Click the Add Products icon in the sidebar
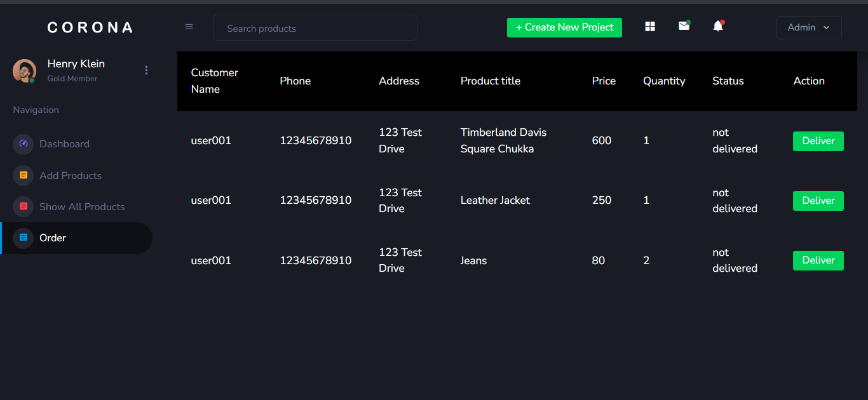The width and height of the screenshot is (868, 400). point(23,175)
